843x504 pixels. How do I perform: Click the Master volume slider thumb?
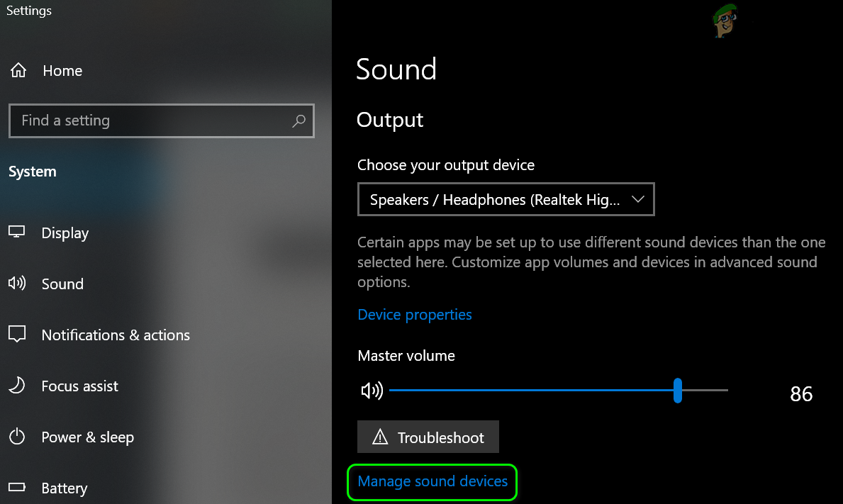click(678, 391)
